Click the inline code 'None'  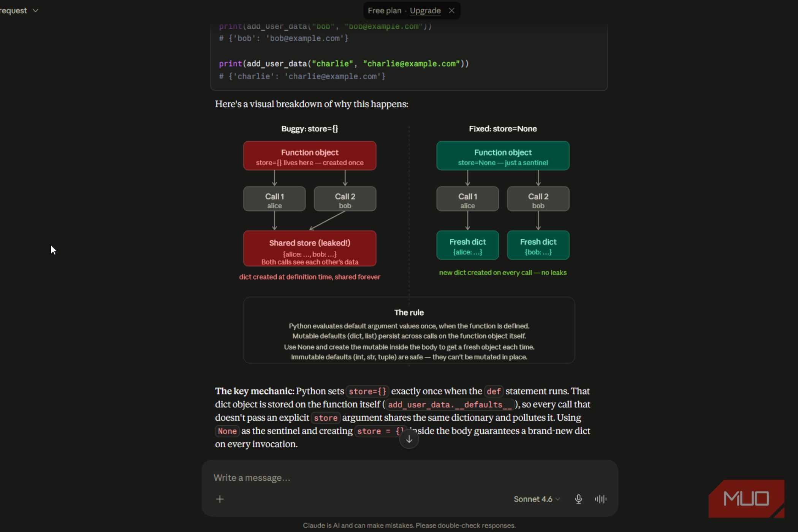227,431
